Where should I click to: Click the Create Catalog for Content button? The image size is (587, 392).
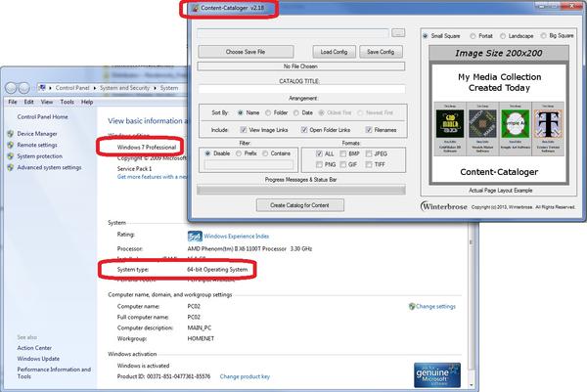coord(300,205)
